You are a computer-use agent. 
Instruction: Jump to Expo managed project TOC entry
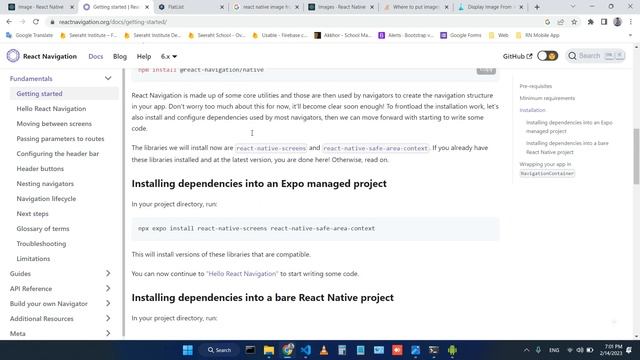pyautogui.click(x=569, y=127)
